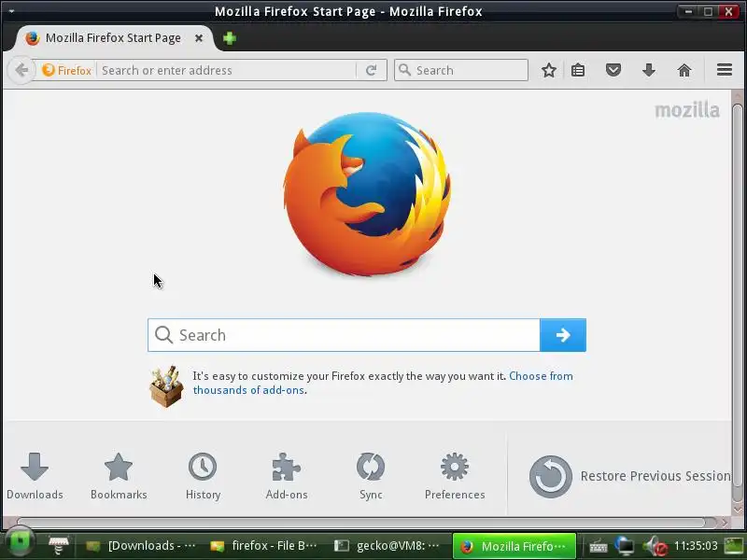Click the taskbar clock showing 11:35:03
The width and height of the screenshot is (747, 560).
point(696,546)
